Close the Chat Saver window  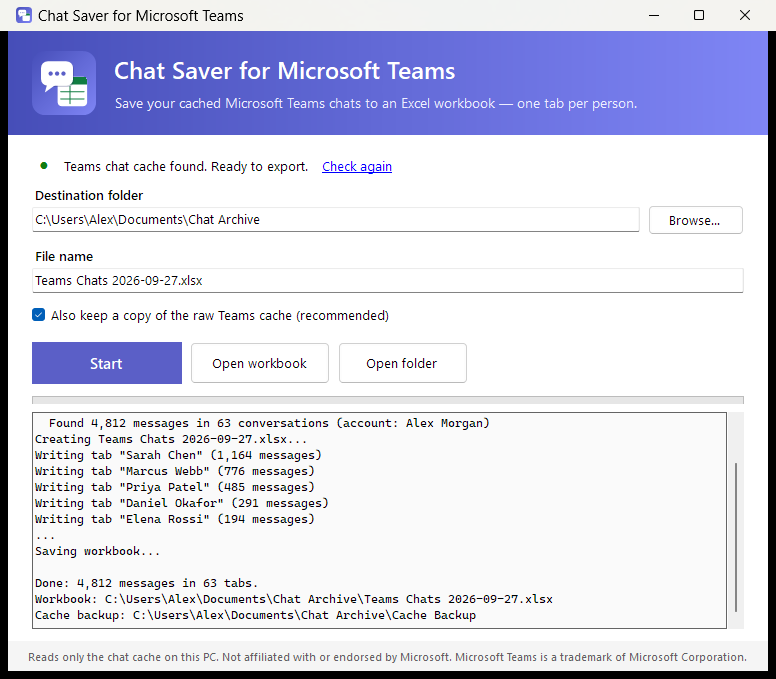(745, 15)
